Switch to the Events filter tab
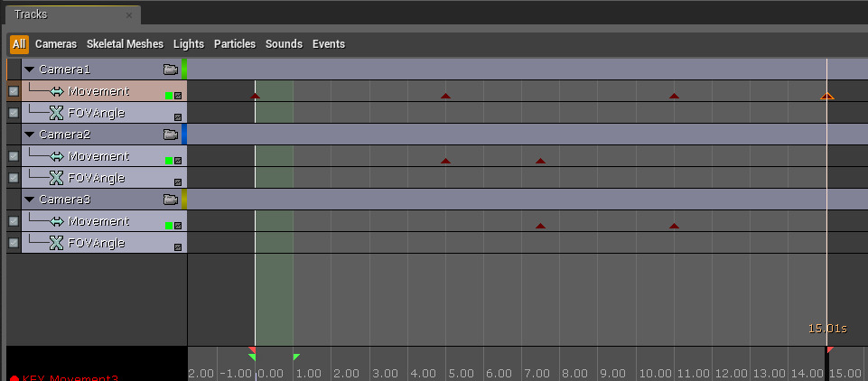Image resolution: width=868 pixels, height=381 pixels. 329,44
